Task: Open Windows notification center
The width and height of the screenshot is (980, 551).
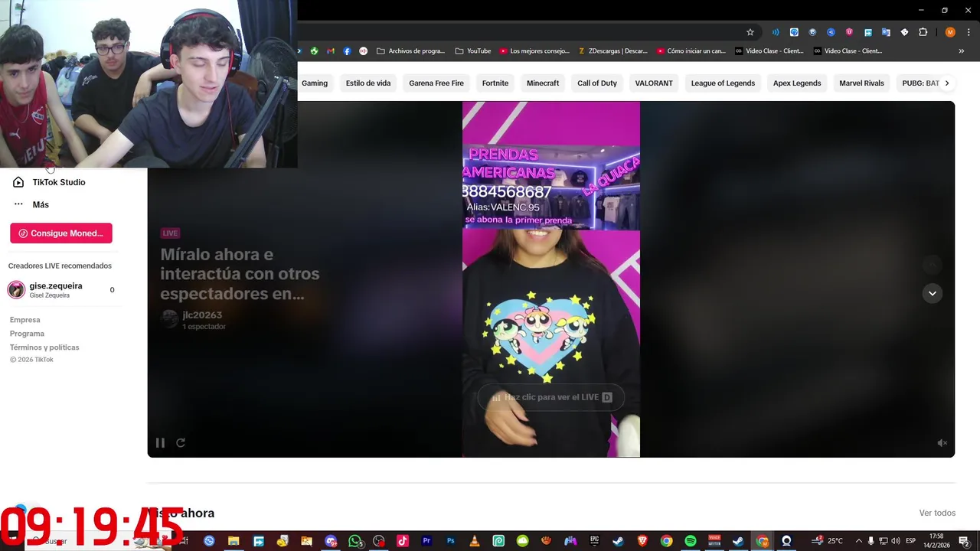Action: click(964, 541)
